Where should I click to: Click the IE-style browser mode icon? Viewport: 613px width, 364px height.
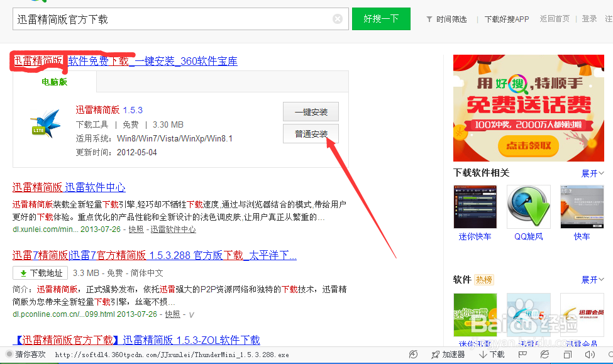(x=544, y=355)
